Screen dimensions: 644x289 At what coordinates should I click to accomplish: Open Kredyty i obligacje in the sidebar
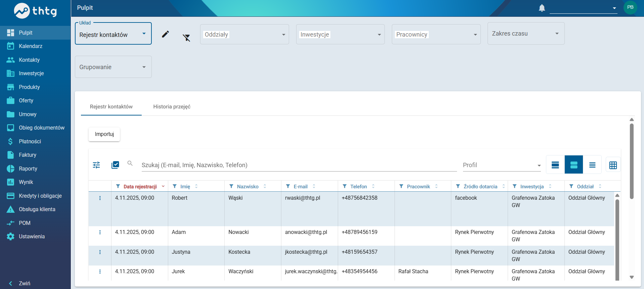(35, 196)
